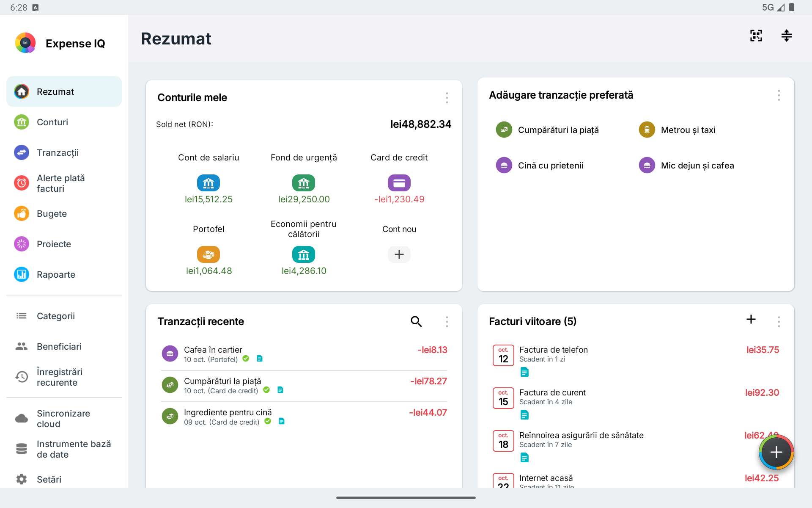Select the Portofel wallet icon

pyautogui.click(x=208, y=254)
